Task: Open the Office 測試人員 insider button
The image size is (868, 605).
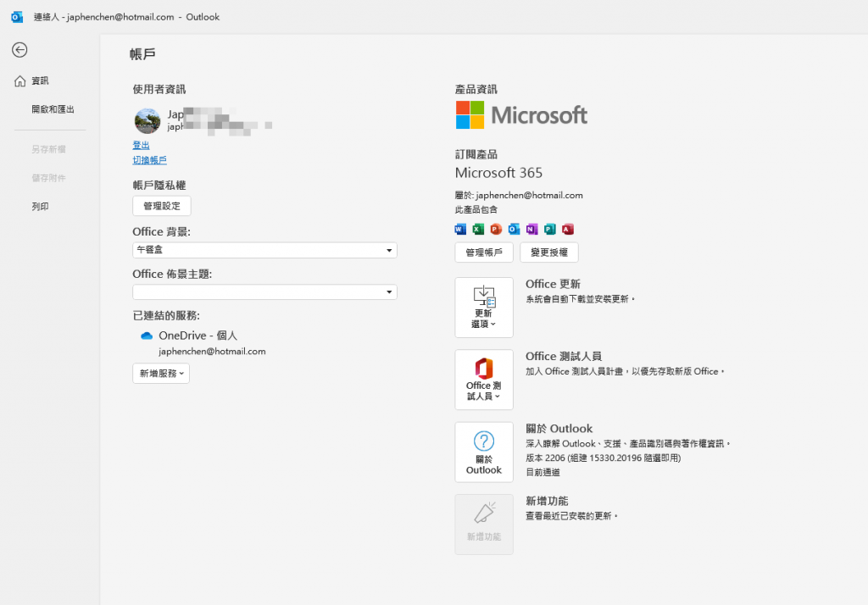Action: [484, 380]
